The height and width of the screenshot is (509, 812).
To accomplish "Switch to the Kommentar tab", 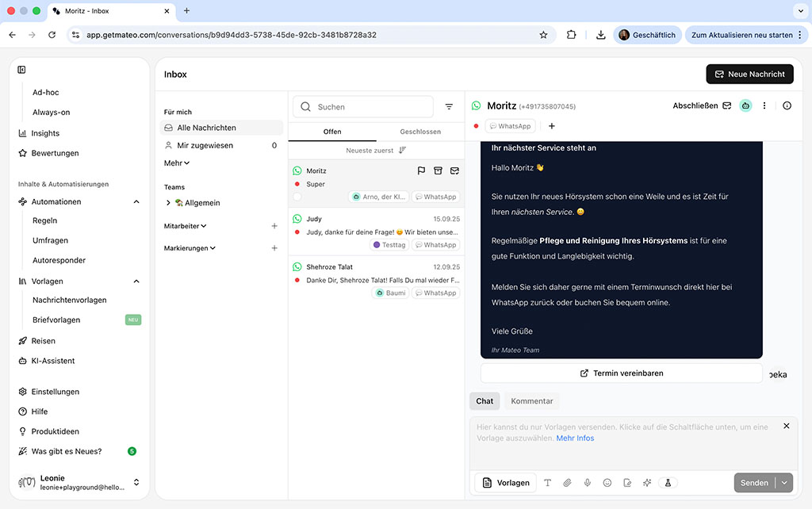I will pyautogui.click(x=530, y=401).
